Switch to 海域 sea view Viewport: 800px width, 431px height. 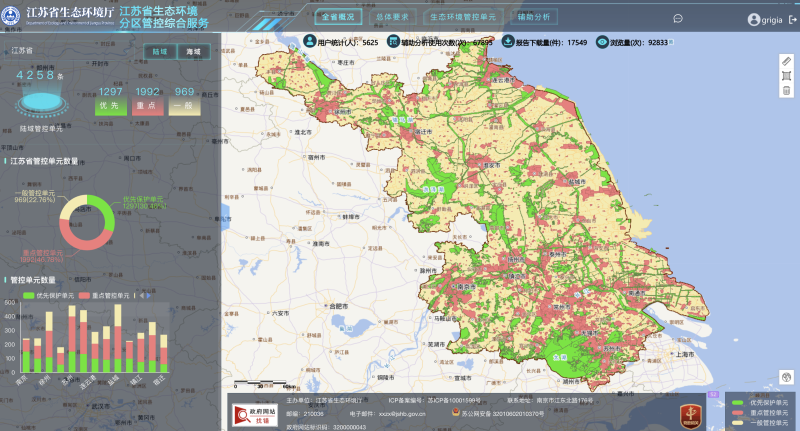coord(192,51)
